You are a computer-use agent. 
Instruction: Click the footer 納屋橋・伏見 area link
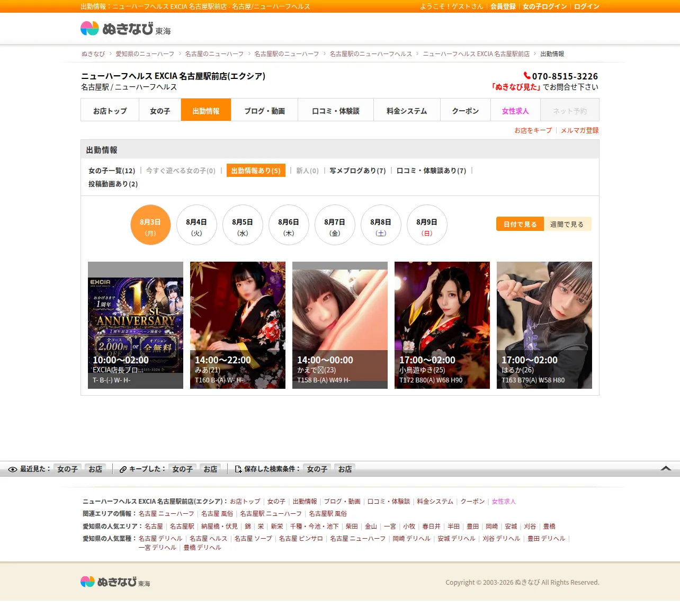(219, 526)
